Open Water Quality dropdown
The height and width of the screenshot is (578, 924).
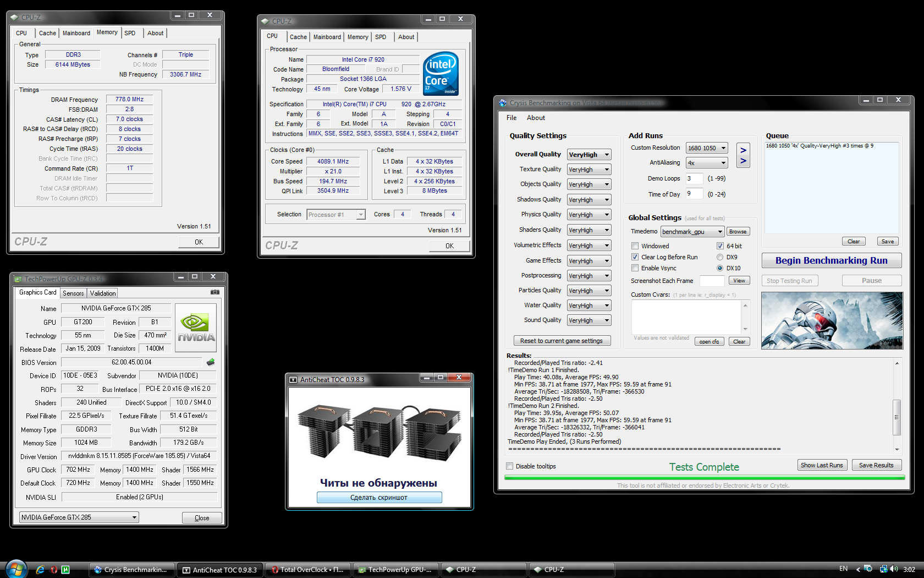pyautogui.click(x=589, y=306)
